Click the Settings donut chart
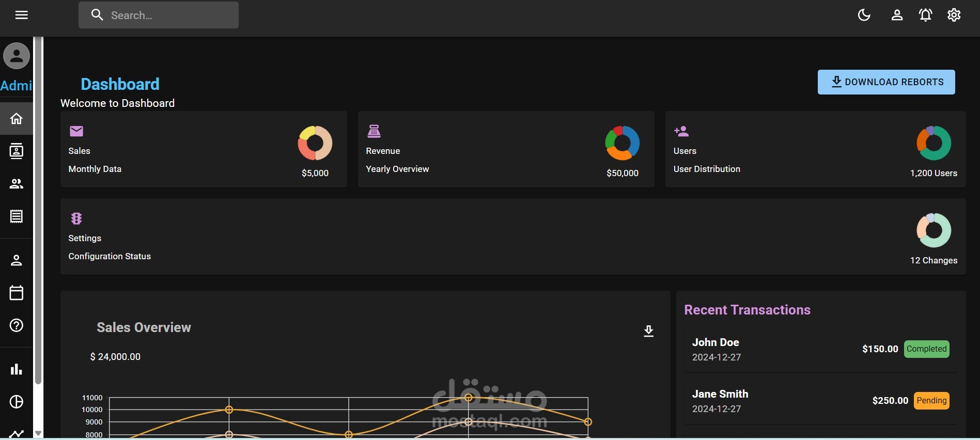 point(934,230)
